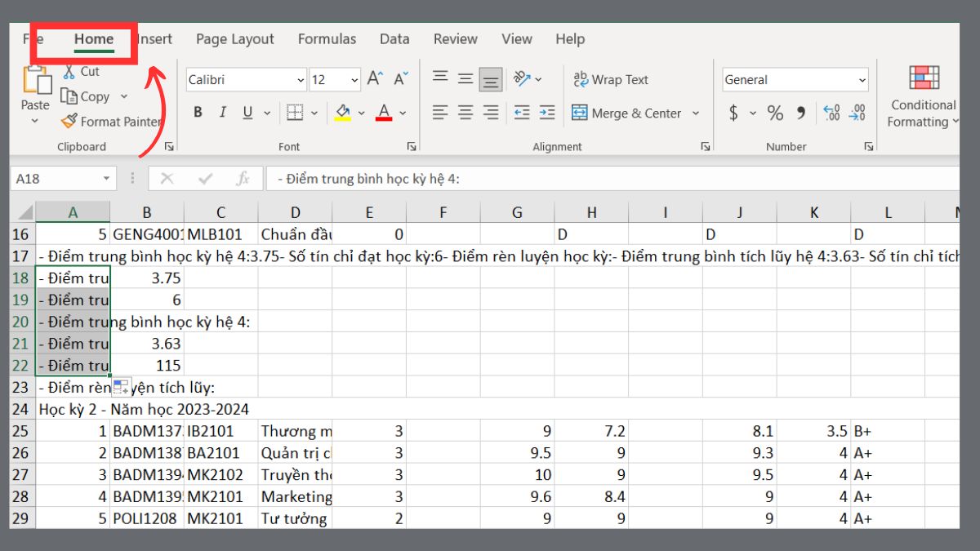Viewport: 980px width, 551px height.
Task: Apply yellow fill color bucket
Action: (x=343, y=113)
